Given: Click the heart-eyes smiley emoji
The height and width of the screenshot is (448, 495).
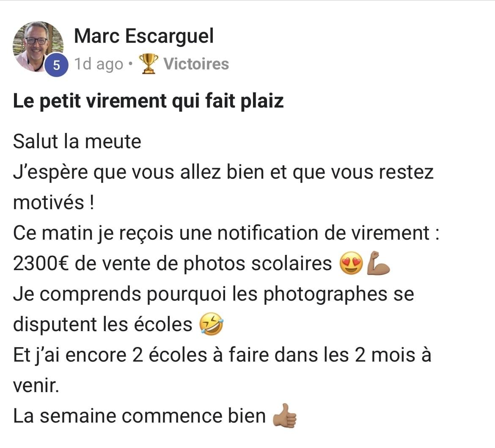Looking at the screenshot, I should coord(351,263).
